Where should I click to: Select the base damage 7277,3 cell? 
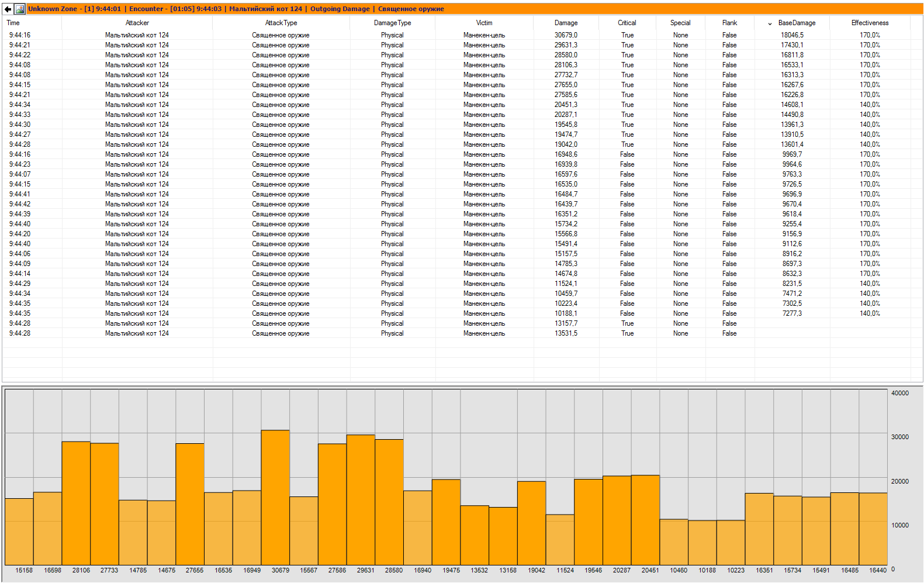(x=792, y=313)
